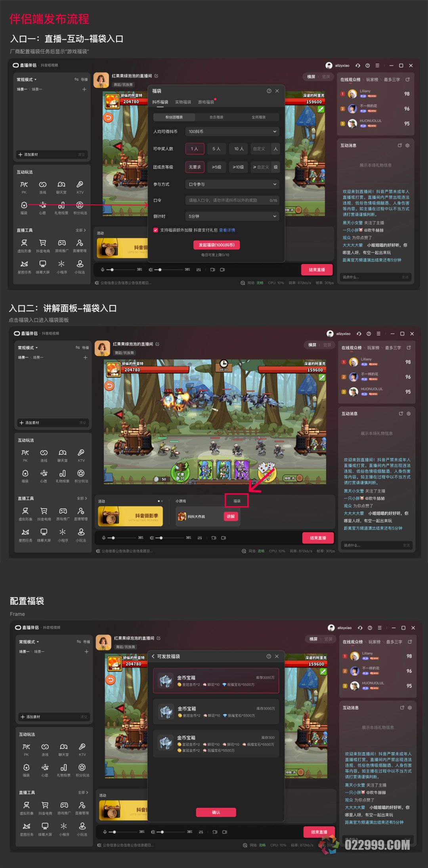Select ≥10级 member level option
Image resolution: width=428 pixels, height=868 pixels.
tap(239, 167)
